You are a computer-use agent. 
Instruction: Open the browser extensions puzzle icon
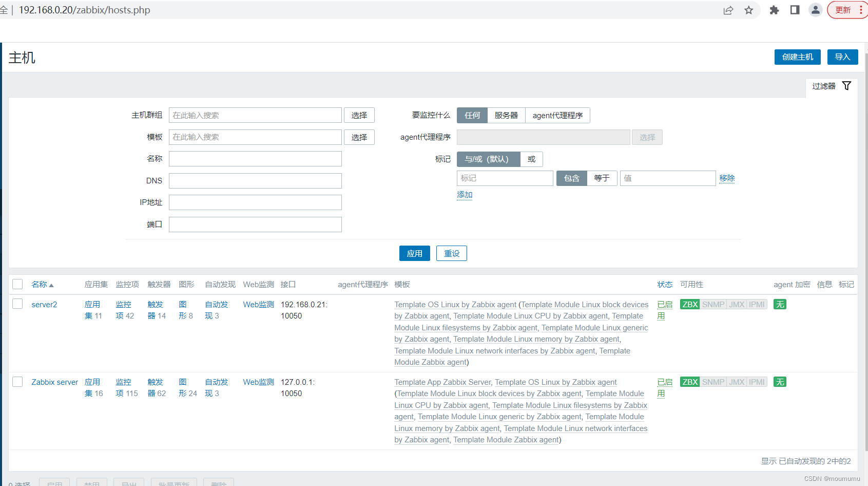tap(774, 10)
